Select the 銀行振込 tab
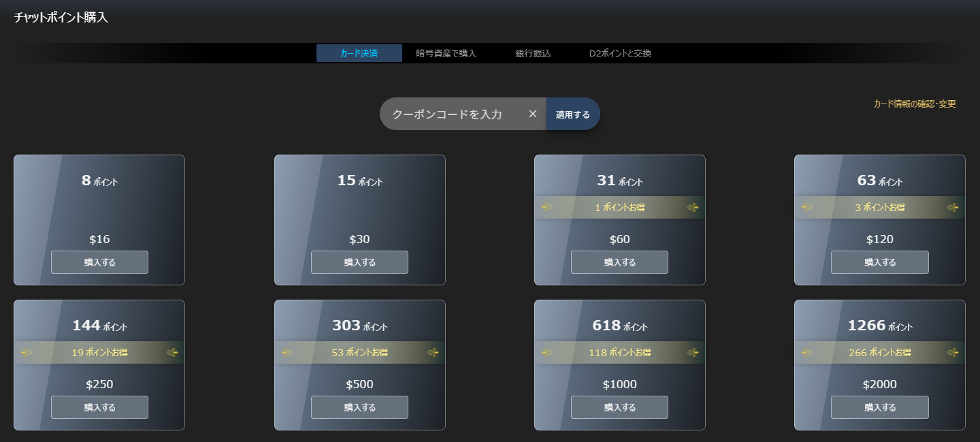980x442 pixels. (533, 53)
